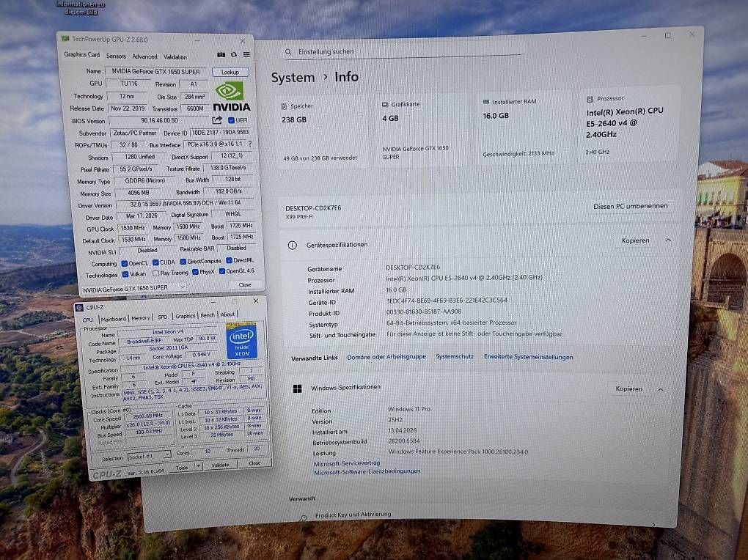Screen dimensions: 748x560
Task: Open the Systemschutz link
Action: tap(455, 356)
